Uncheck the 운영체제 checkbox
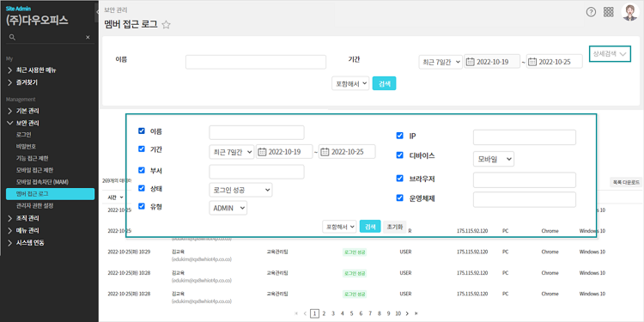 click(x=399, y=198)
